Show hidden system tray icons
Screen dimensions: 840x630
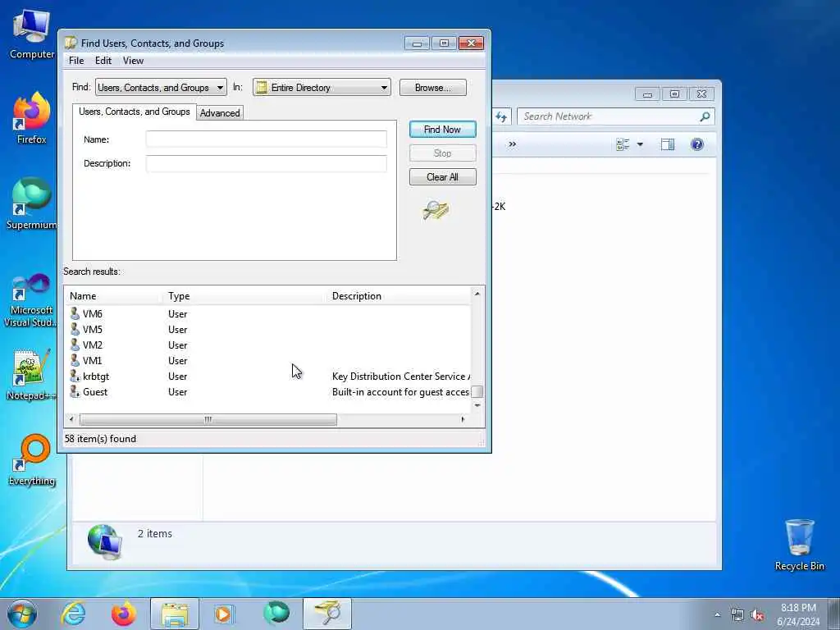click(717, 614)
